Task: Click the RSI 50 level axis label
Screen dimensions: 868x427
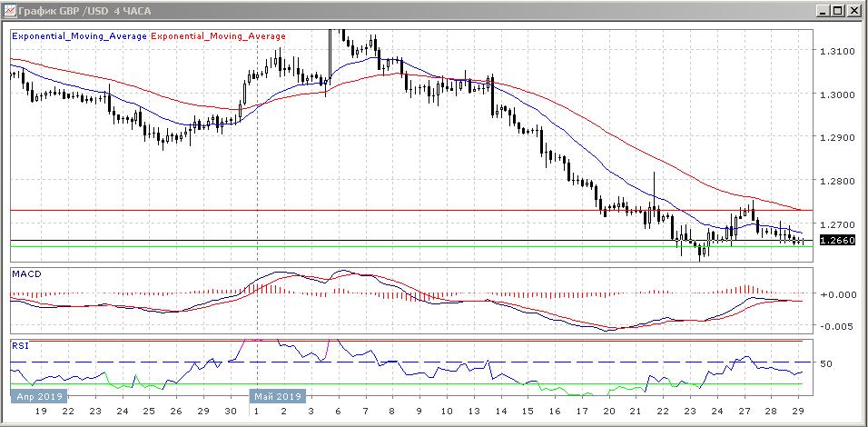Action: [x=826, y=363]
